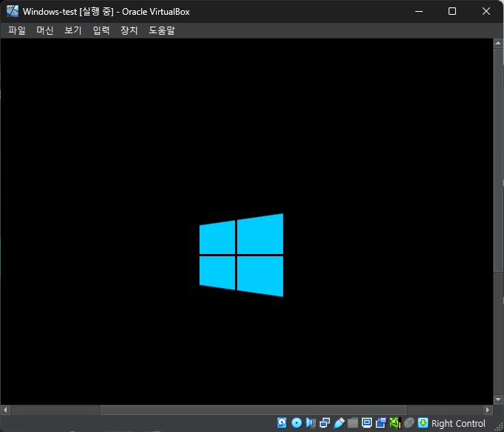Click the Windows logo in VM display
Screen dimensions: 504x432
pyautogui.click(x=242, y=255)
